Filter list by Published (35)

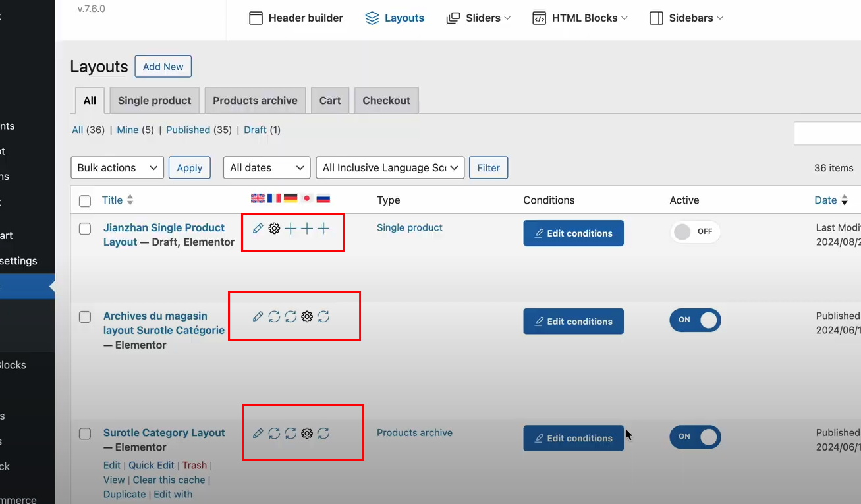pyautogui.click(x=199, y=130)
